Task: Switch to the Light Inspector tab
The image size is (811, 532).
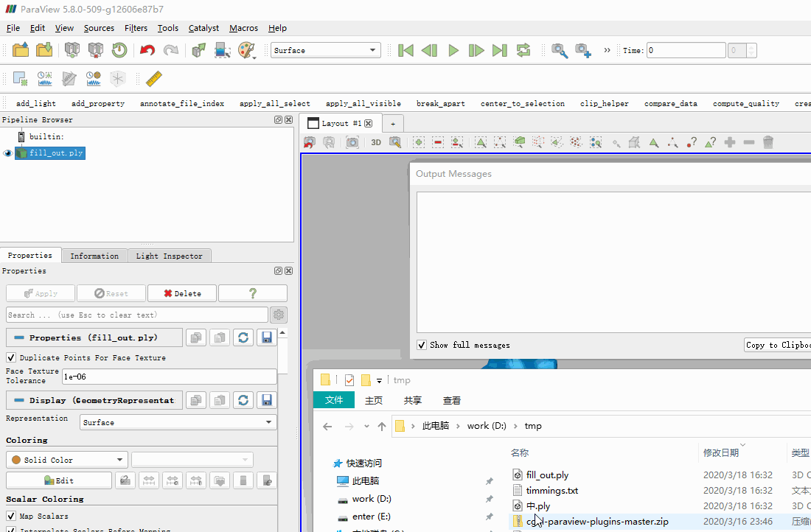Action: pos(169,256)
